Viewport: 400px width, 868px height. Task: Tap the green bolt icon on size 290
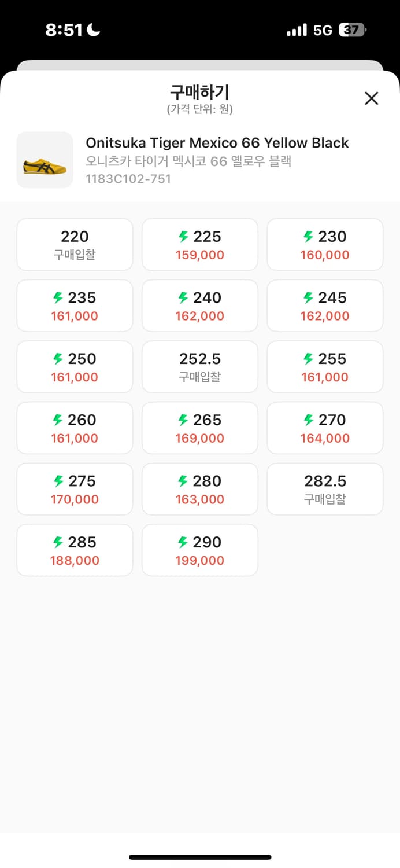183,542
